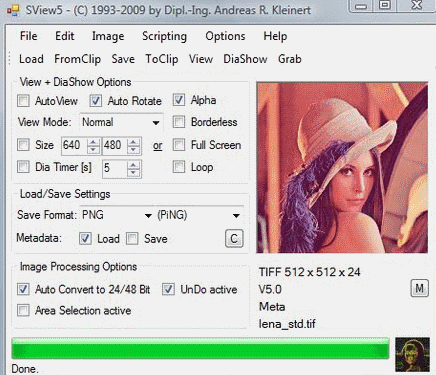Viewport: 436px width, 375px height.
Task: Enable Area Selection active checkbox
Action: tap(23, 310)
